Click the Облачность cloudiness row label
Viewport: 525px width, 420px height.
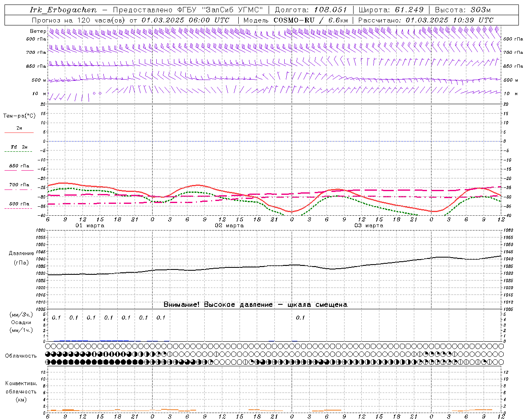tap(21, 356)
